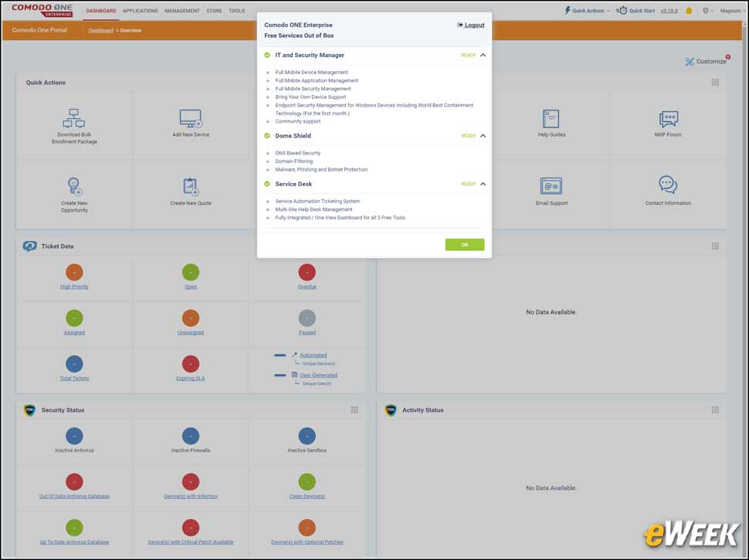749x560 pixels.
Task: Open the MSP Forum icon
Action: [x=668, y=118]
